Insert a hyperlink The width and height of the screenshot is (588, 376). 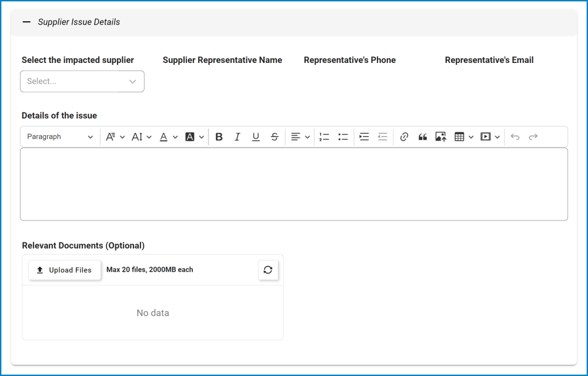click(x=404, y=137)
